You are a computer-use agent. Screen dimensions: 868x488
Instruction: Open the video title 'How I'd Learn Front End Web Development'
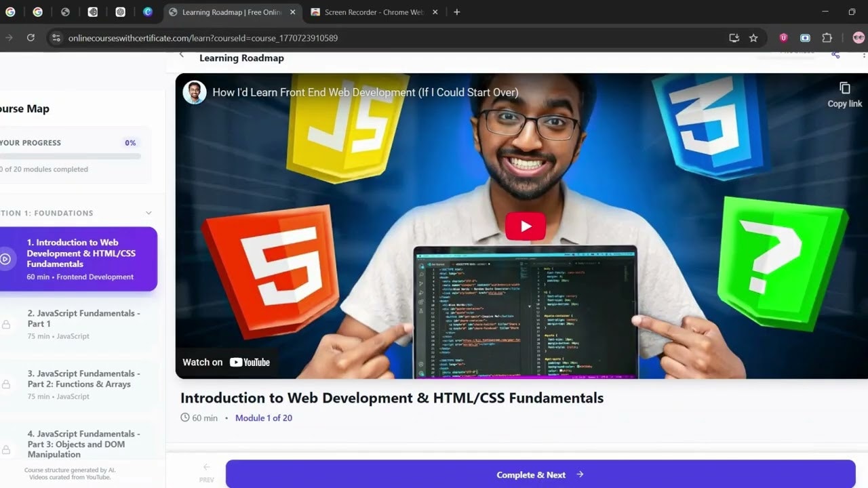(366, 92)
